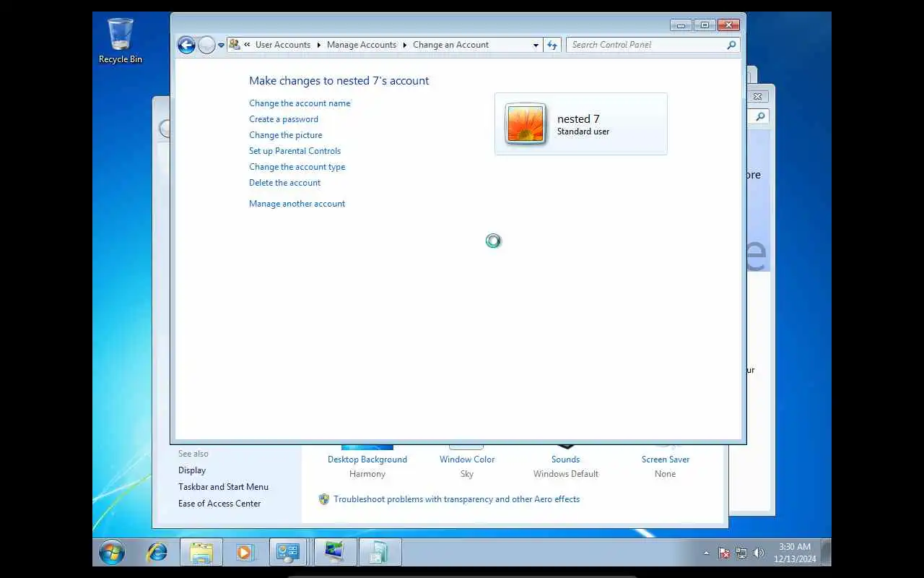Viewport: 924px width, 578px height.
Task: Open Ease of Access Center link
Action: tap(219, 504)
